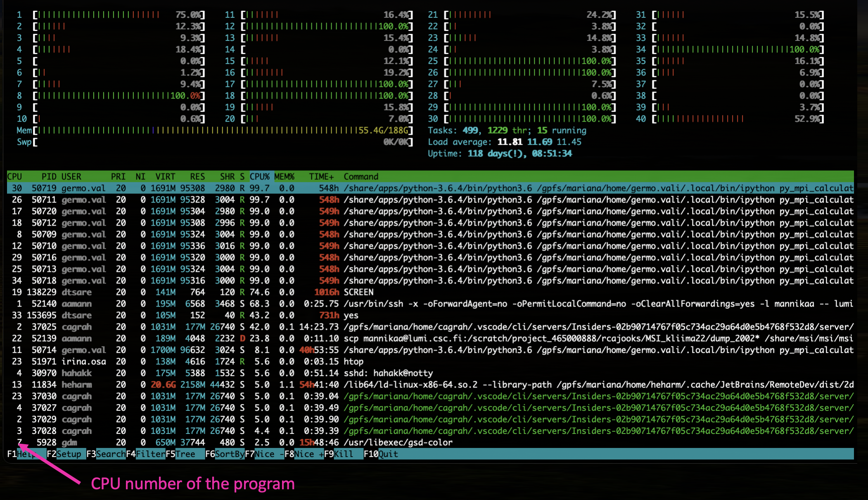868x500 pixels.
Task: Click Nice - to raise priority
Action: pos(269,454)
